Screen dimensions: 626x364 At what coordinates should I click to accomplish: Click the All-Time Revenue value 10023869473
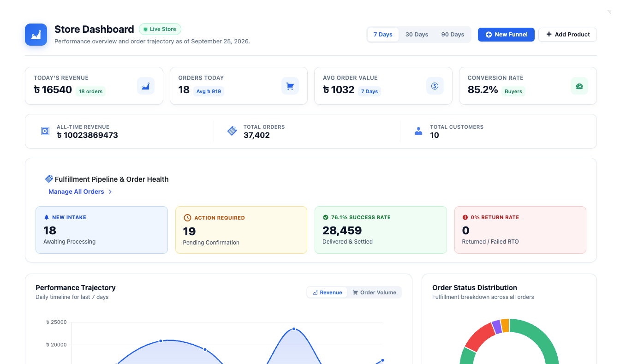pyautogui.click(x=87, y=135)
